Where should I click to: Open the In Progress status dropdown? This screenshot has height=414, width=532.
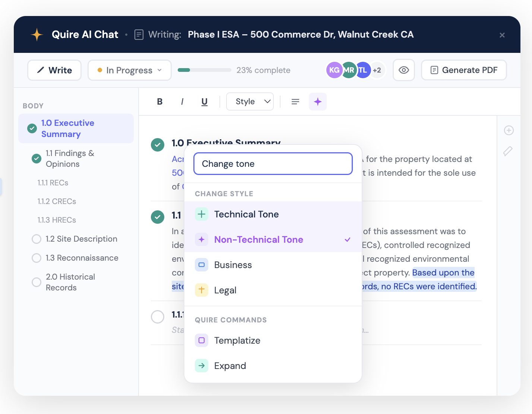tap(130, 70)
